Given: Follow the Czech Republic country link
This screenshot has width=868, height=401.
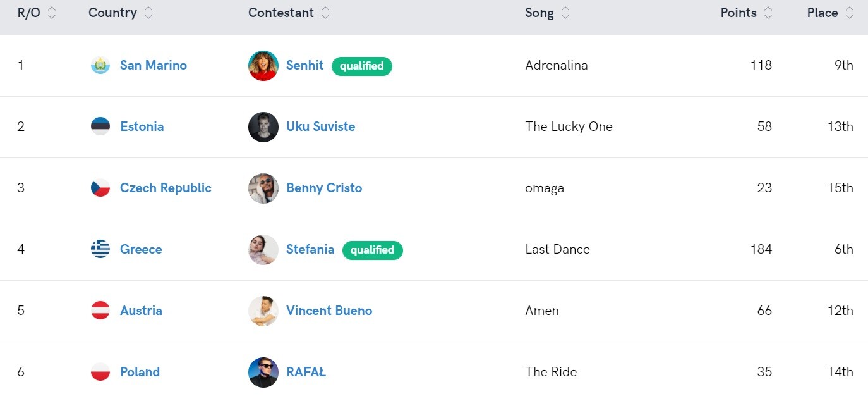Looking at the screenshot, I should pyautogui.click(x=166, y=188).
